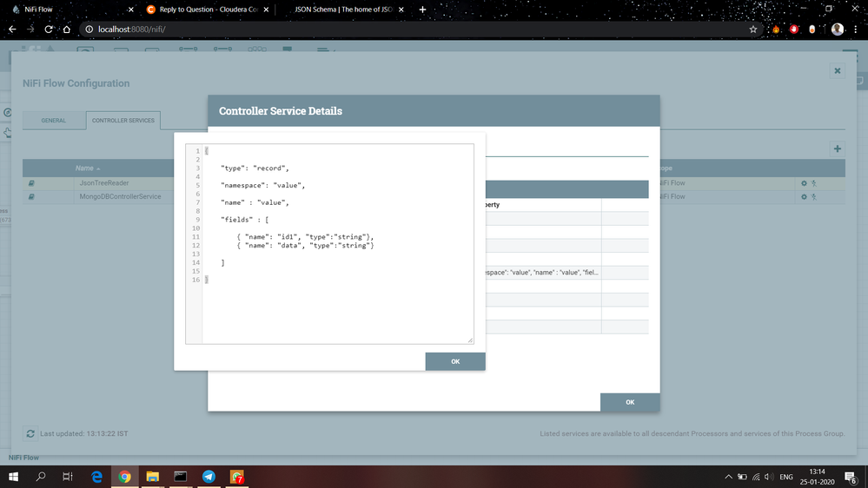Open Telegram from the taskbar

click(x=209, y=477)
